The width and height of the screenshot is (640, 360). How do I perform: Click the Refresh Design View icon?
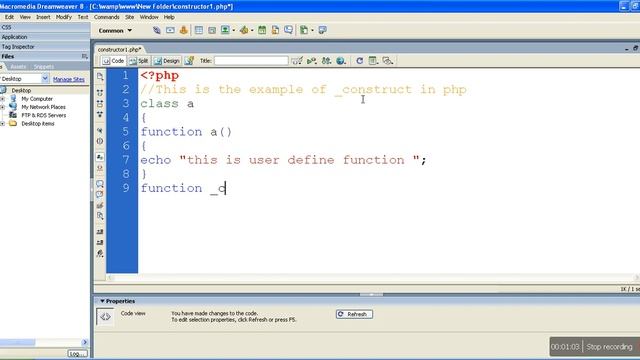(360, 61)
